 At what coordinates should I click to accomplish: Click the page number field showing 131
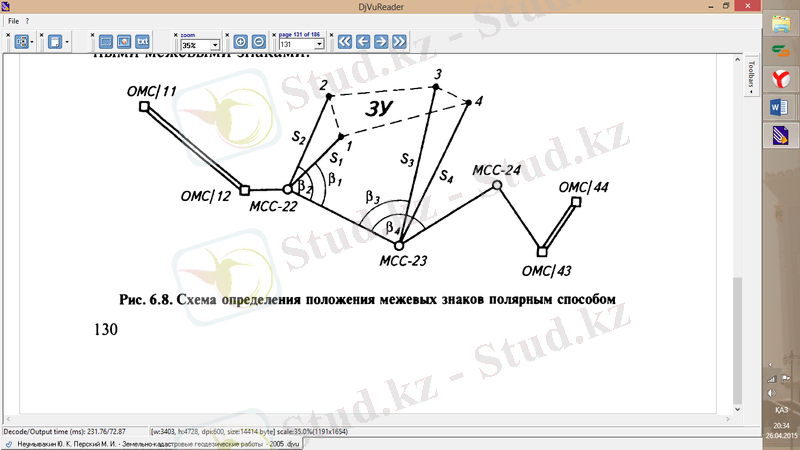(296, 44)
